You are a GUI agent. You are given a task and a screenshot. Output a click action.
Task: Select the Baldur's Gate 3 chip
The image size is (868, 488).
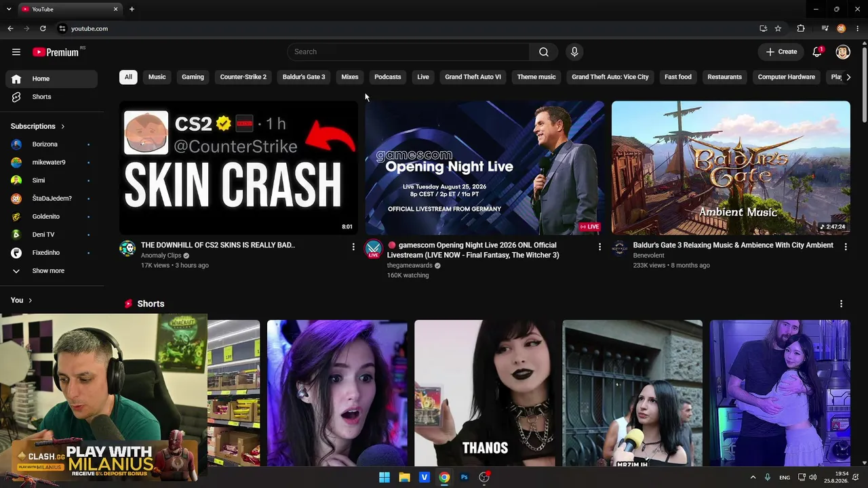click(x=304, y=77)
